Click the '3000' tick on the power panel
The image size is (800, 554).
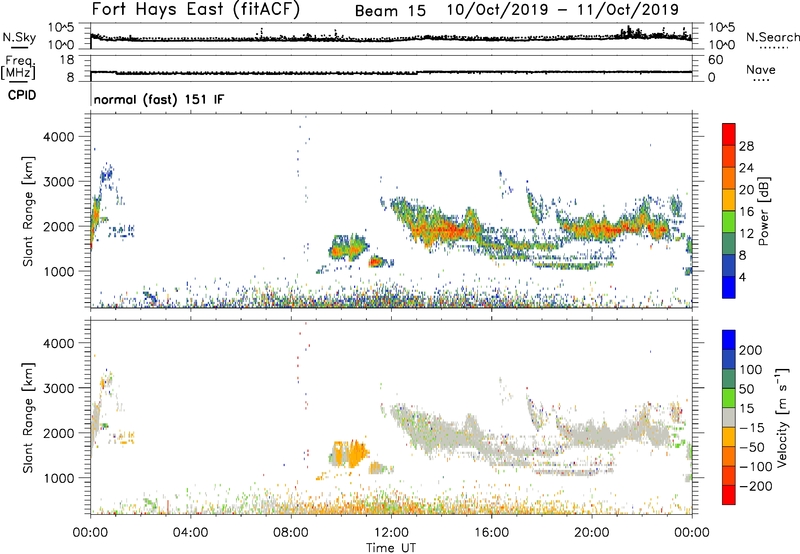[x=59, y=182]
